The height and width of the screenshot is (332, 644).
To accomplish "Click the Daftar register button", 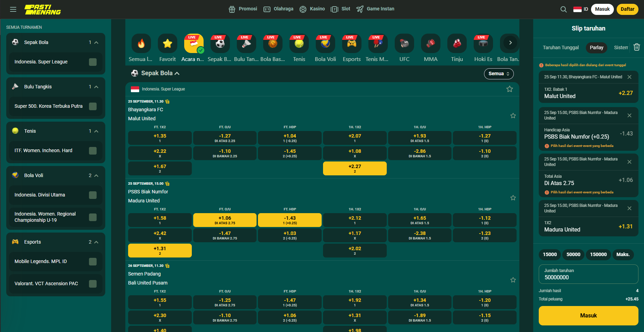I will pyautogui.click(x=627, y=9).
